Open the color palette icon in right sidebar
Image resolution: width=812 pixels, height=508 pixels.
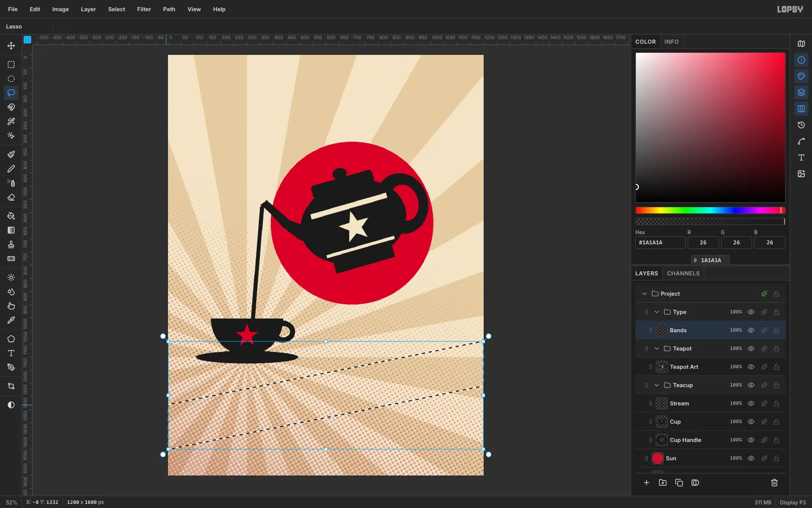point(801,76)
